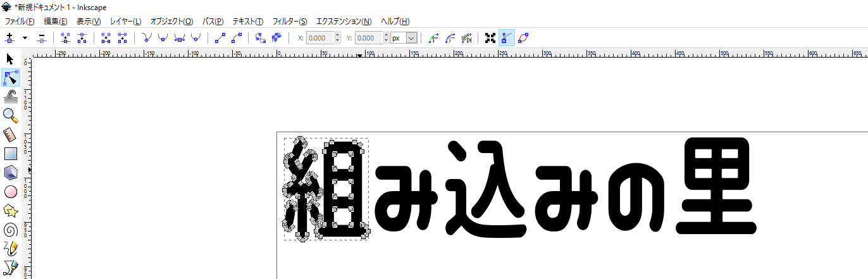Select the Star polygon tool
Image resolution: width=868 pixels, height=279 pixels.
(x=10, y=210)
